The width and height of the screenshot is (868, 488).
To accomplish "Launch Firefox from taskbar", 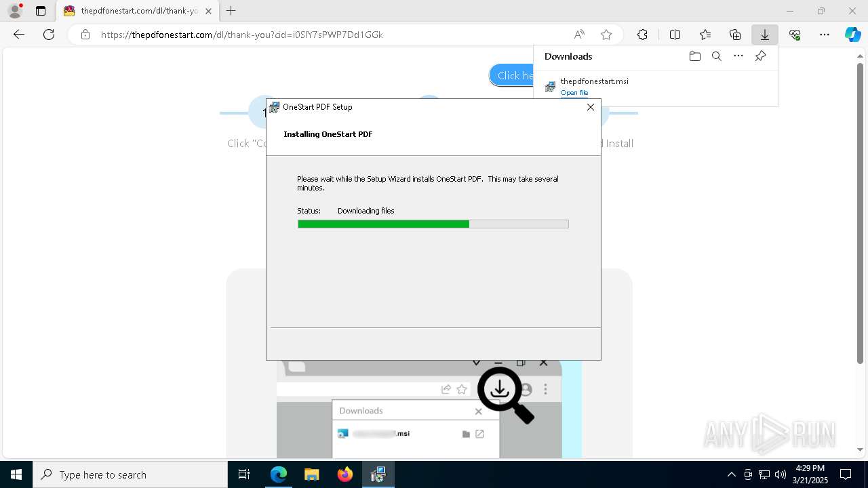I will click(x=345, y=474).
